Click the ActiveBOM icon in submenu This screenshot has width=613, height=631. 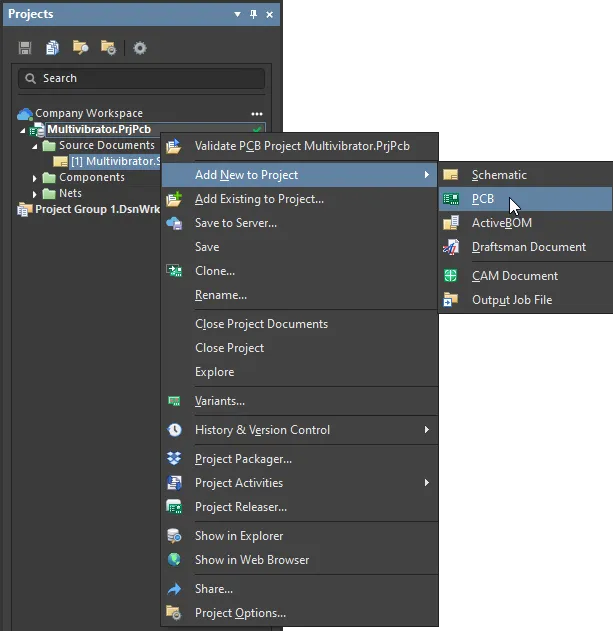450,223
